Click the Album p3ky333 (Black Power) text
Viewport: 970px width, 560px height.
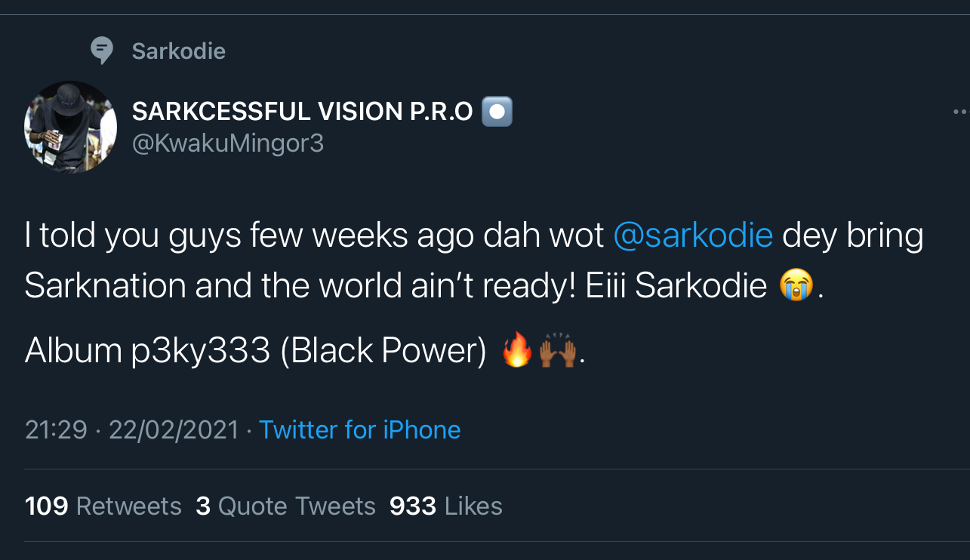(x=255, y=352)
